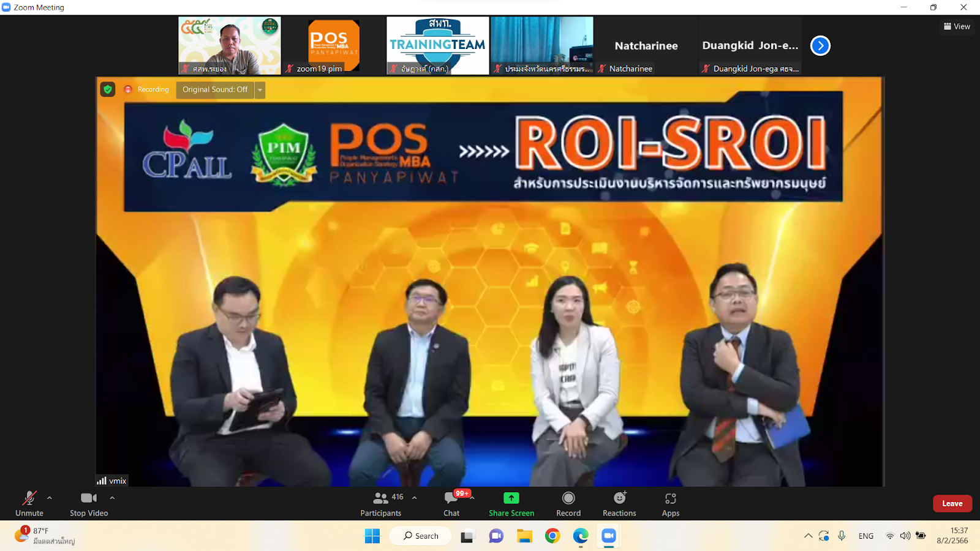This screenshot has width=980, height=551.
Task: Open audio options arrow beside Unmute
Action: click(x=50, y=498)
